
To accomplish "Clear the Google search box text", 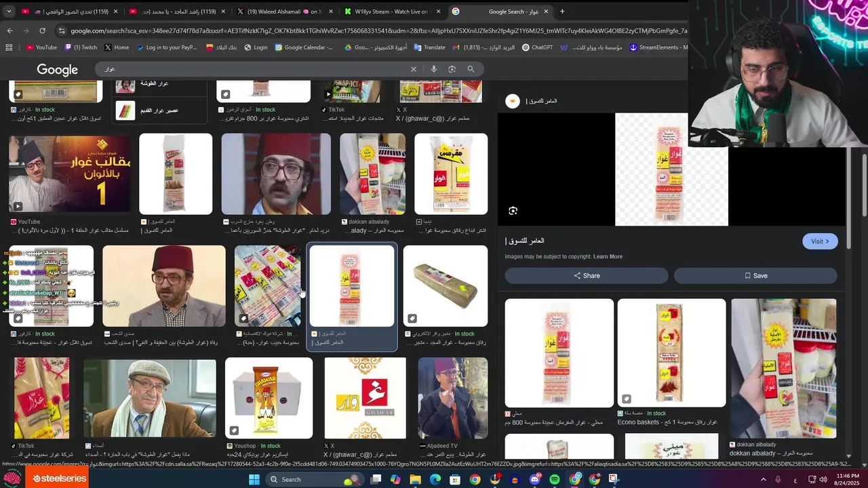I will 413,69.
